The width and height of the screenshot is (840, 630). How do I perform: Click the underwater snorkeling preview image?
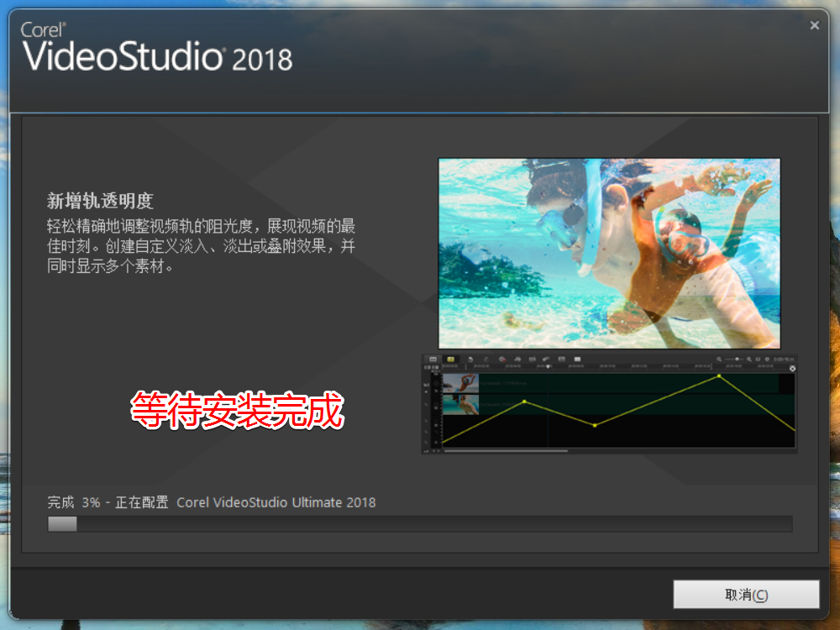click(x=609, y=254)
